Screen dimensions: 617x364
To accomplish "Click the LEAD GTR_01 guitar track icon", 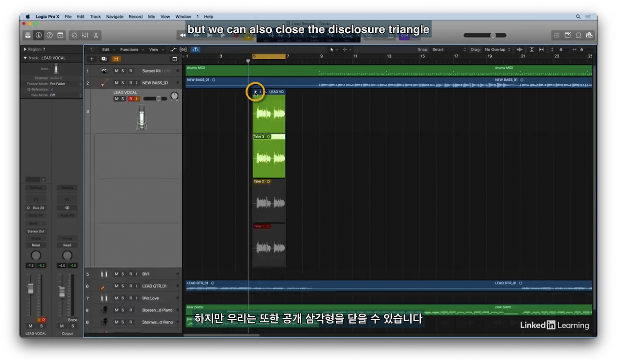I will [x=104, y=286].
